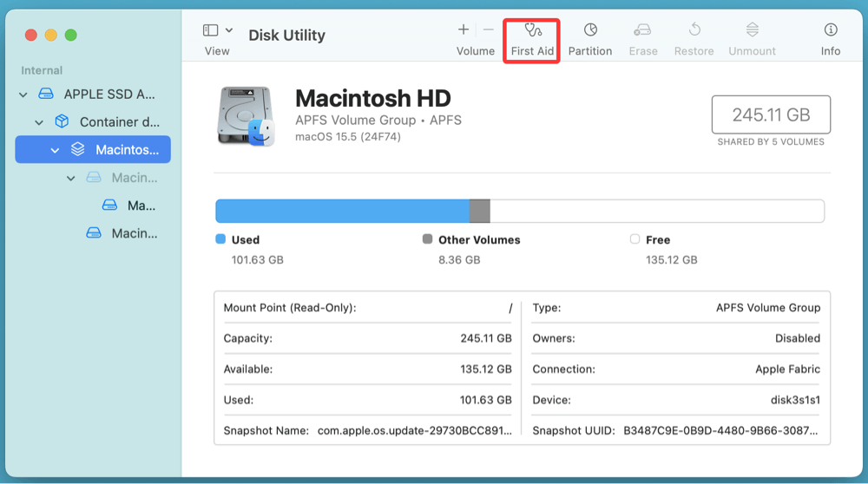Click the 245.11 GB capacity box

771,114
